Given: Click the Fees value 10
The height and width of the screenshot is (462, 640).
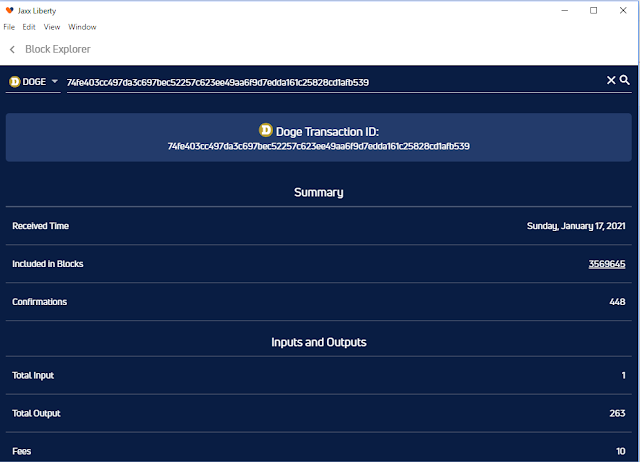Looking at the screenshot, I should tap(621, 451).
